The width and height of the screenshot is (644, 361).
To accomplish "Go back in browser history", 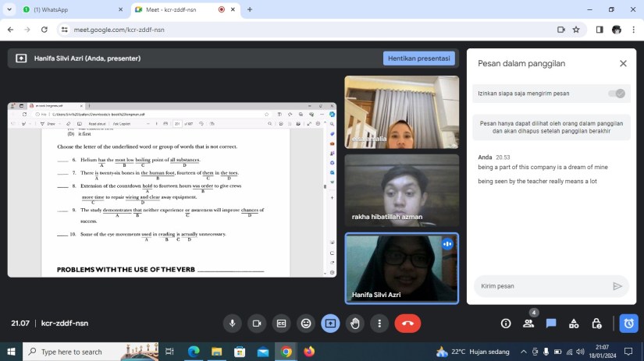I will pos(11,30).
